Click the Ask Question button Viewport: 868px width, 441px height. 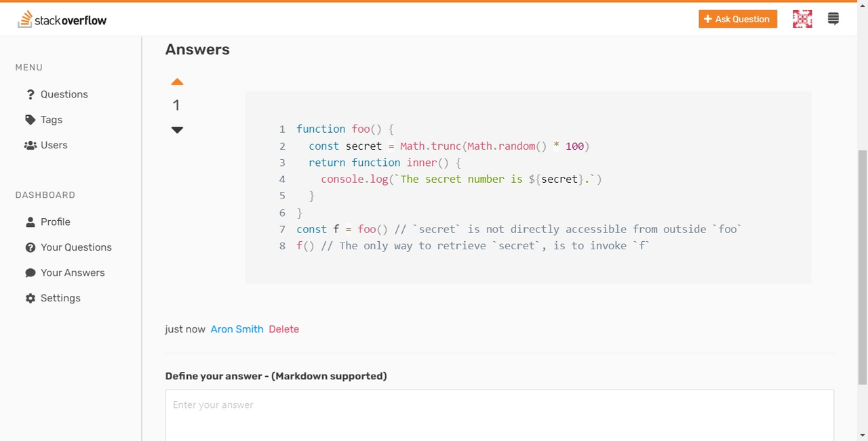[737, 18]
